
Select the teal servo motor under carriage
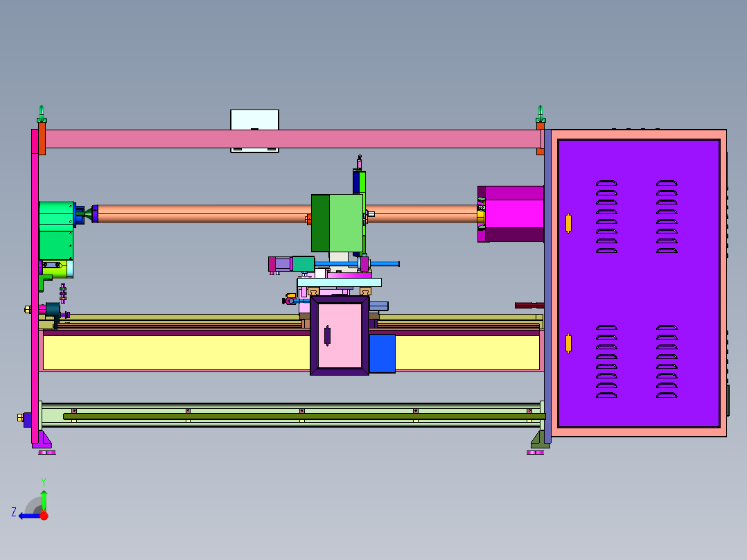[303, 263]
